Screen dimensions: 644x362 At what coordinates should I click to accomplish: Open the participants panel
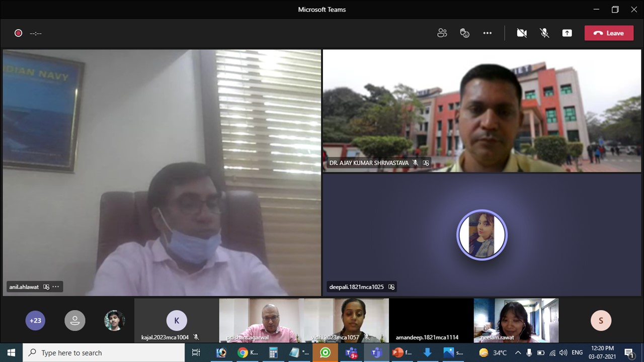coord(442,33)
